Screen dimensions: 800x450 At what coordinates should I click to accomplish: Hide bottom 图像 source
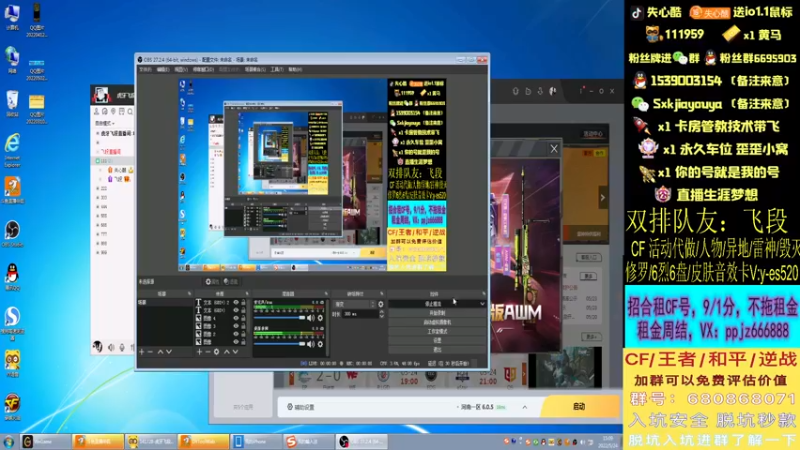point(236,342)
